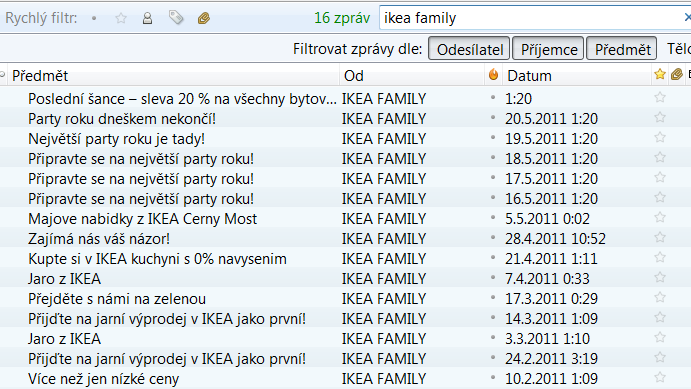Screen dimensions: 691x389
Task: Toggle starred messages quick filter
Action: pyautogui.click(x=121, y=18)
